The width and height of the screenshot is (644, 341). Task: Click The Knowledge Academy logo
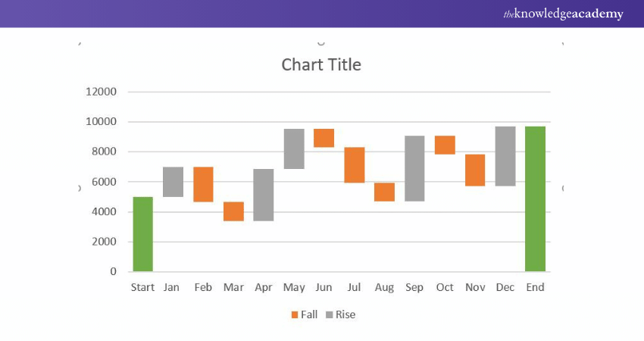coord(563,14)
